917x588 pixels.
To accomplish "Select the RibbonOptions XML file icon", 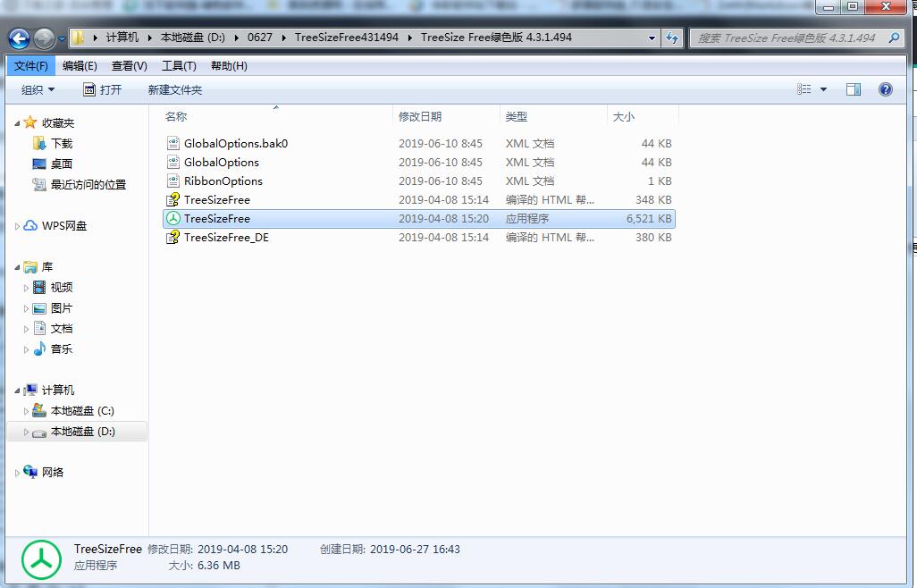I will click(x=173, y=181).
